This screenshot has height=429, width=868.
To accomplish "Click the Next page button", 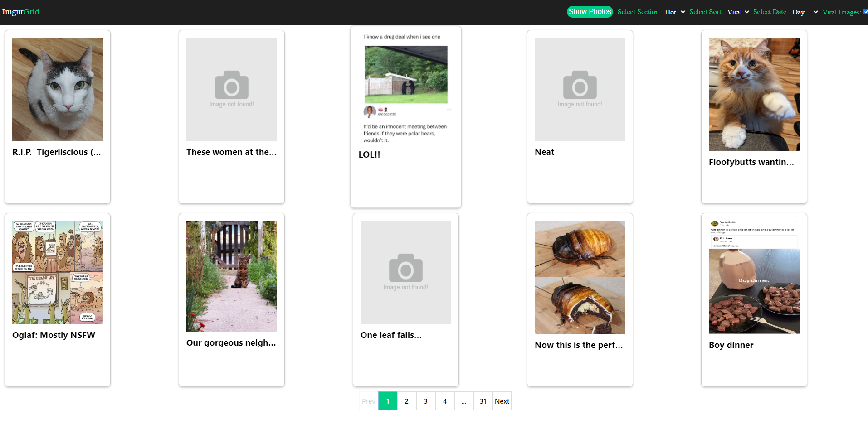I will (x=502, y=401).
